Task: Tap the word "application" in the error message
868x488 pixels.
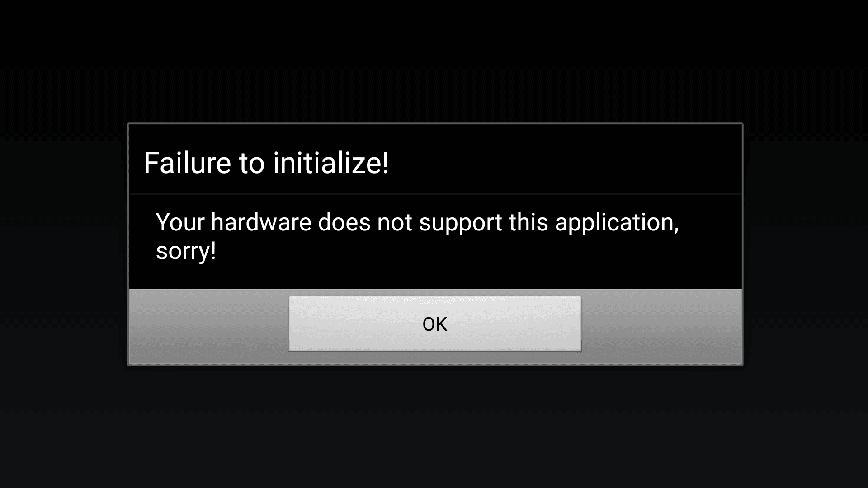Action: [x=617, y=223]
